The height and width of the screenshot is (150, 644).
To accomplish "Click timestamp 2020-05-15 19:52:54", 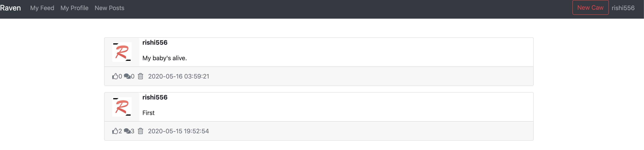I will (x=178, y=131).
